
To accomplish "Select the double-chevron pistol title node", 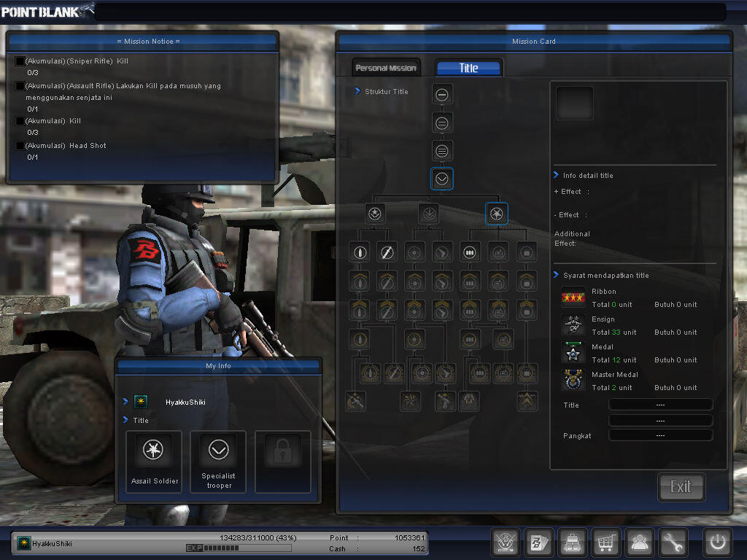I will pyautogui.click(x=442, y=309).
